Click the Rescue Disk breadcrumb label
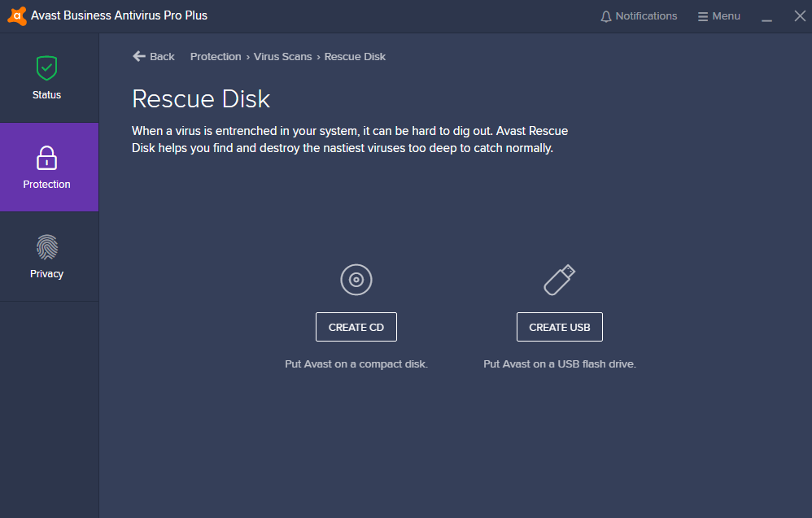 click(355, 56)
